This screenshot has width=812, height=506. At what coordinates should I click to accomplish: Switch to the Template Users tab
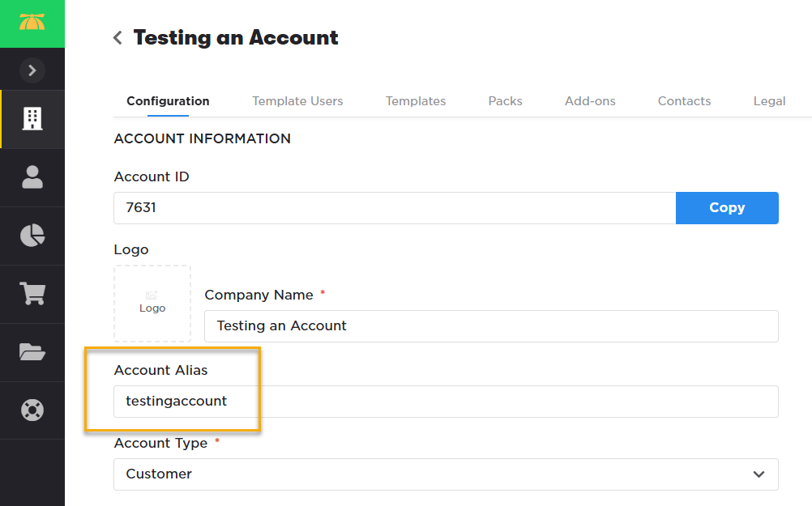point(297,101)
